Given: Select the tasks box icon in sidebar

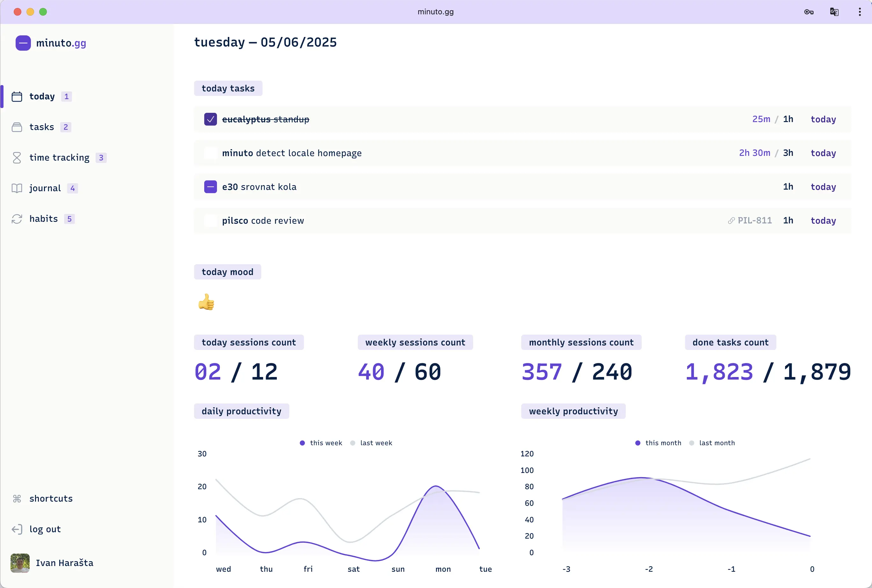Looking at the screenshot, I should [x=17, y=127].
